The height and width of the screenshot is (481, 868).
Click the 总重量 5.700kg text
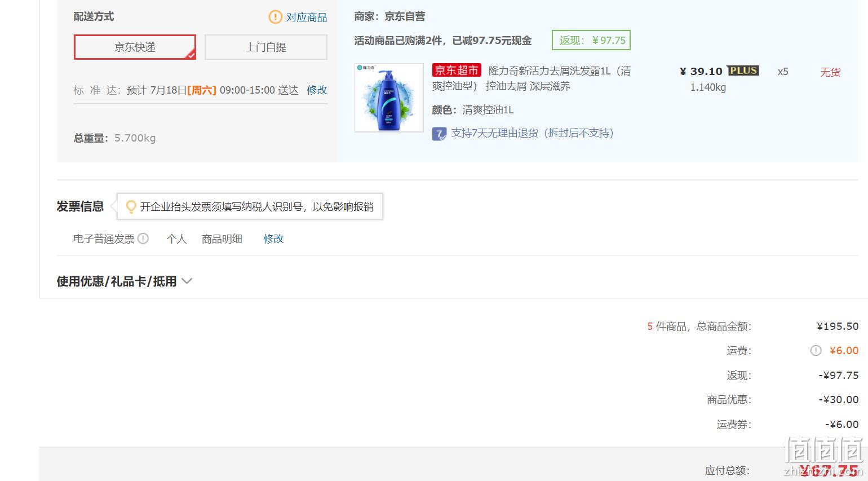(114, 138)
